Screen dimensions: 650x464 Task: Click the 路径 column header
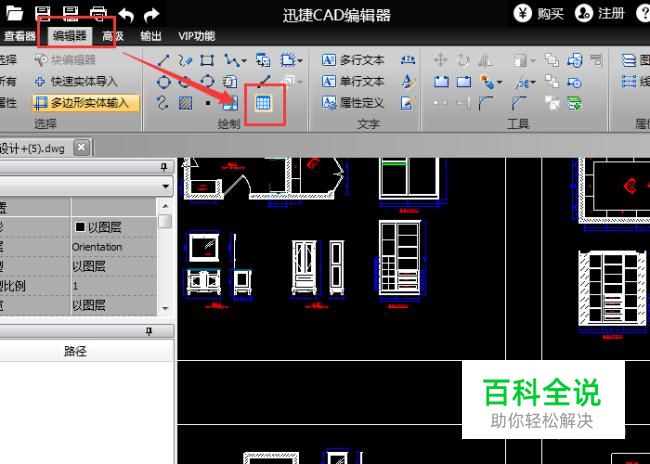pyautogui.click(x=75, y=351)
